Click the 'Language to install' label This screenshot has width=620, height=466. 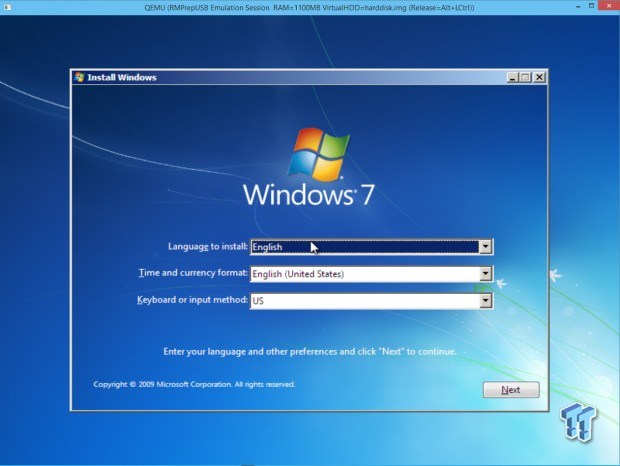pyautogui.click(x=208, y=247)
